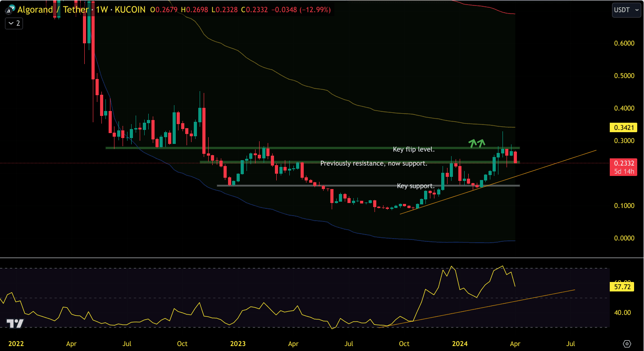Select the 'Key flip level.' text annotation
644x351 pixels.
[x=414, y=149]
